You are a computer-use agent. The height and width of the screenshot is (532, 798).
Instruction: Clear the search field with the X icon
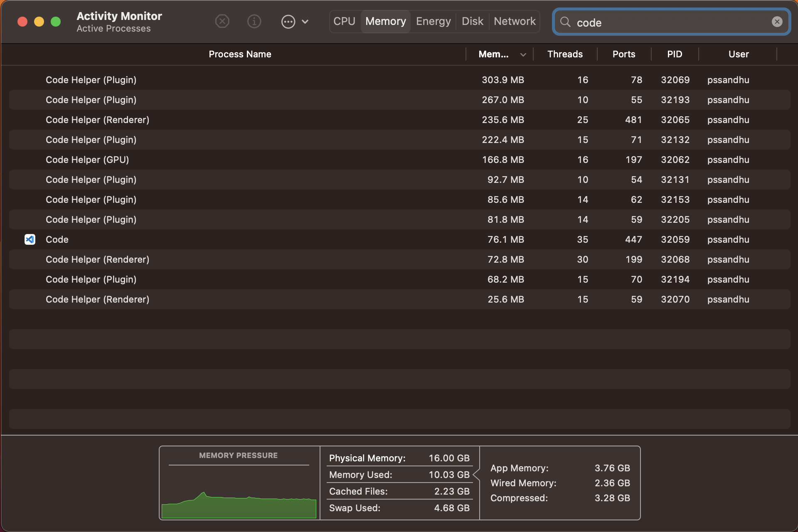tap(777, 22)
